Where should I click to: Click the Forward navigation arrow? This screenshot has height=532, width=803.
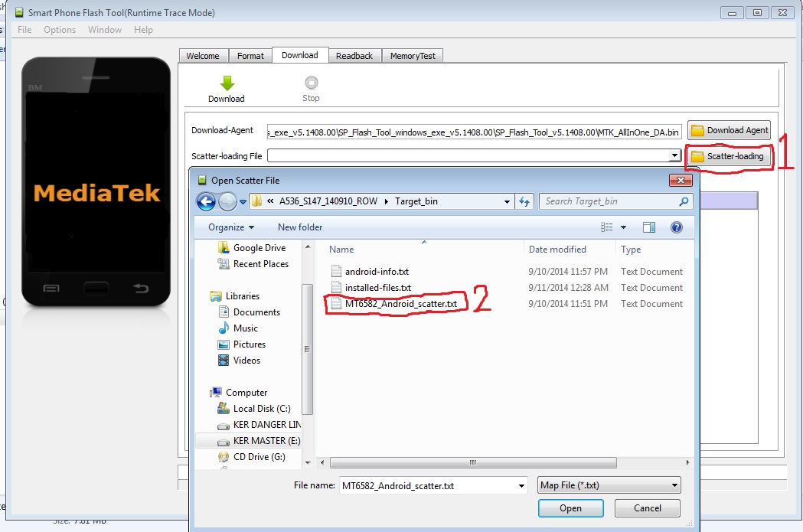227,202
